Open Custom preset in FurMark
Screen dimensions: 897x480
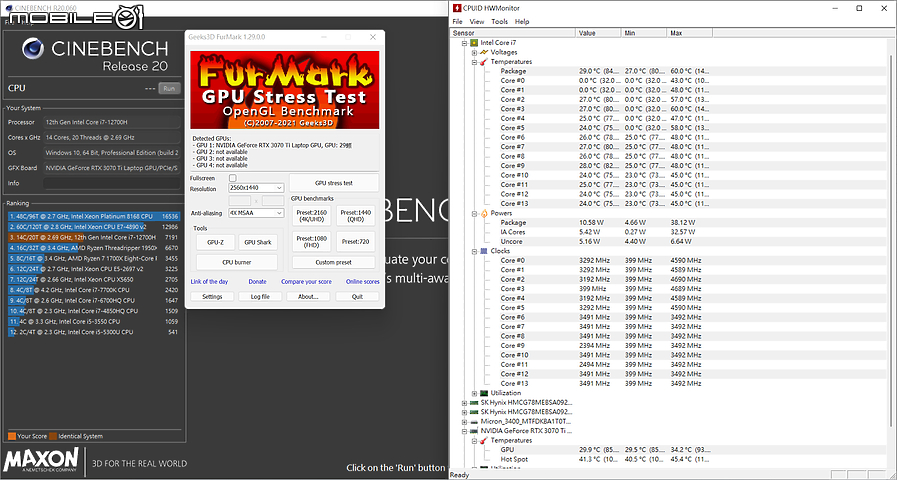click(334, 262)
